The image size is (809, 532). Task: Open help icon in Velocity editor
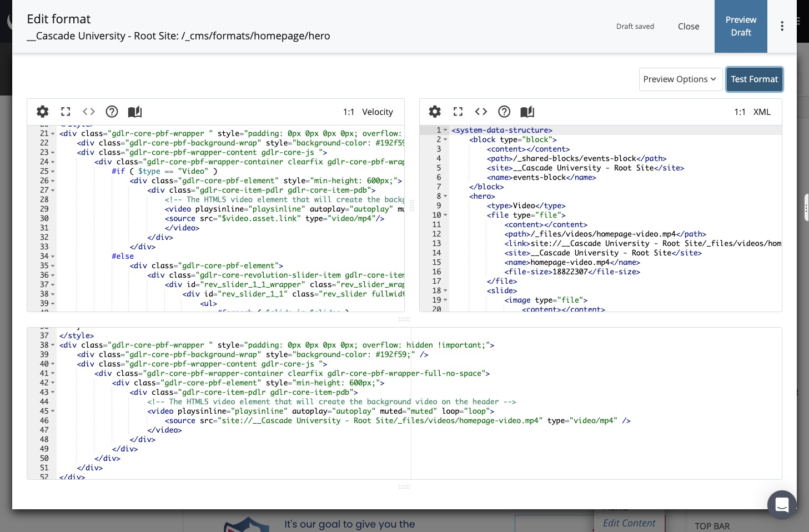pos(112,112)
